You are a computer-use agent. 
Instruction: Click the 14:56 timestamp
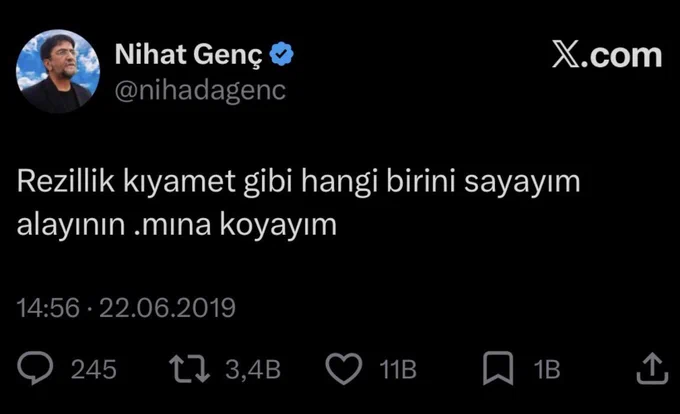(48, 308)
